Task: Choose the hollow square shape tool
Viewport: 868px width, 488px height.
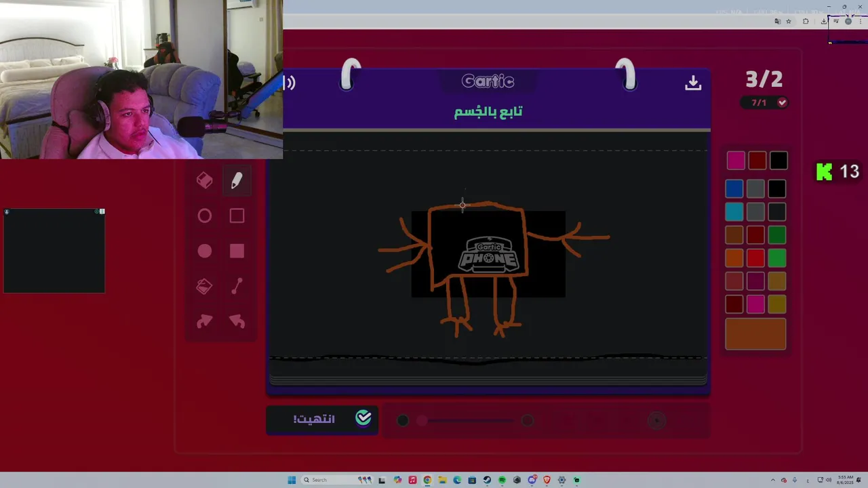Action: pos(237,216)
